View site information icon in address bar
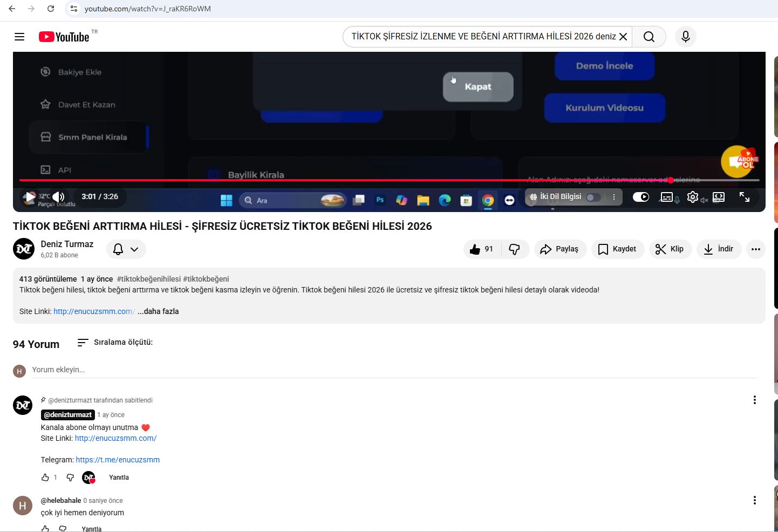The width and height of the screenshot is (778, 532). [x=74, y=9]
